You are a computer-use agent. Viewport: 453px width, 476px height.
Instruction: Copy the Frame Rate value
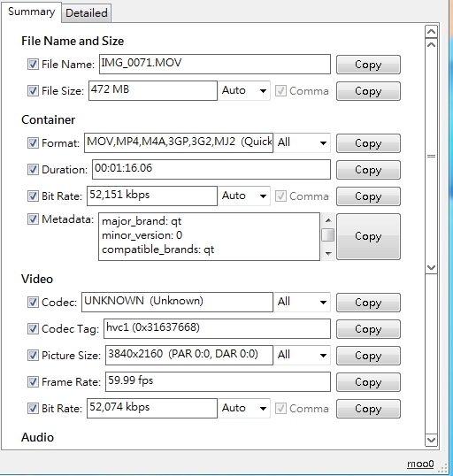(x=368, y=382)
